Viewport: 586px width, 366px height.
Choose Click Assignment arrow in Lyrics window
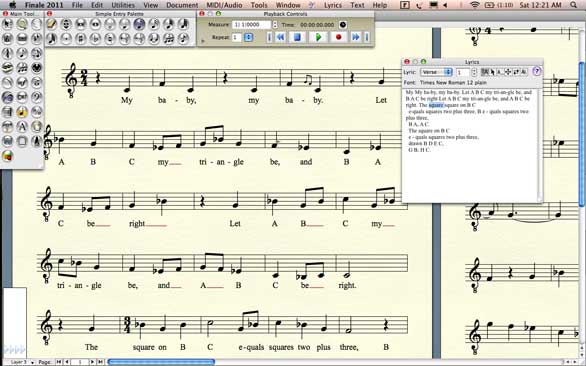click(493, 72)
